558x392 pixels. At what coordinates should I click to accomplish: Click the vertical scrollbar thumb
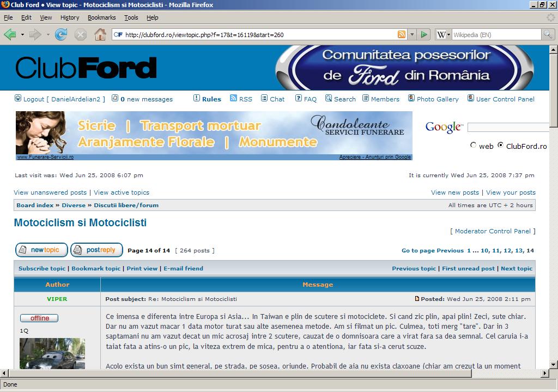[553, 87]
